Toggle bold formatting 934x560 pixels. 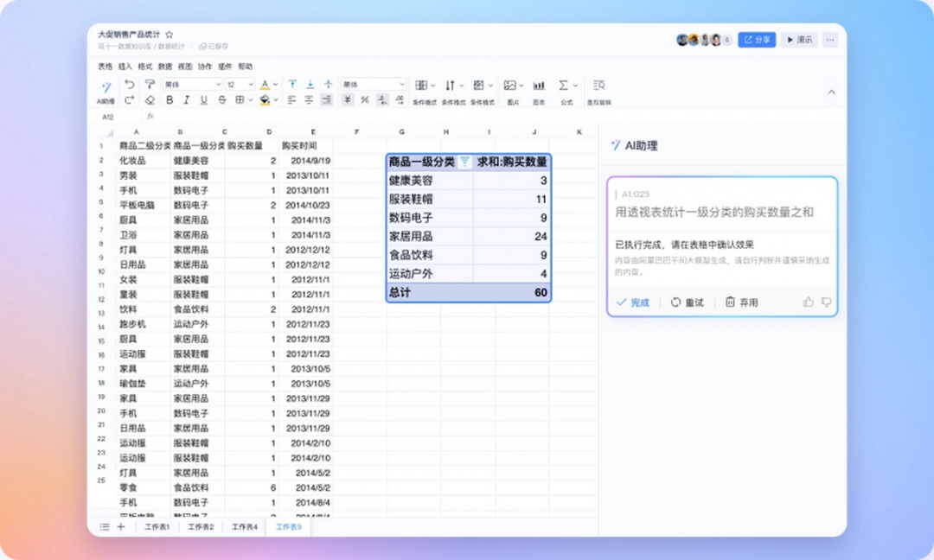[170, 100]
